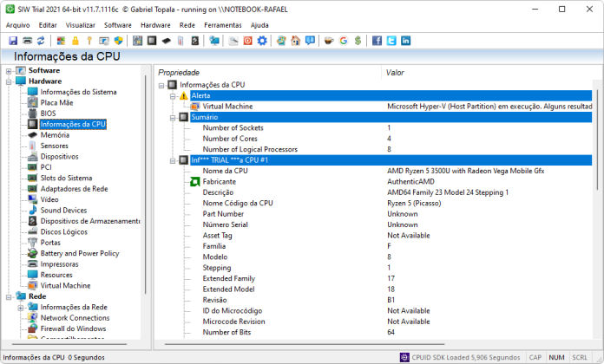Collapse the root Informações da CPU node
This screenshot has height=364, width=604.
161,85
